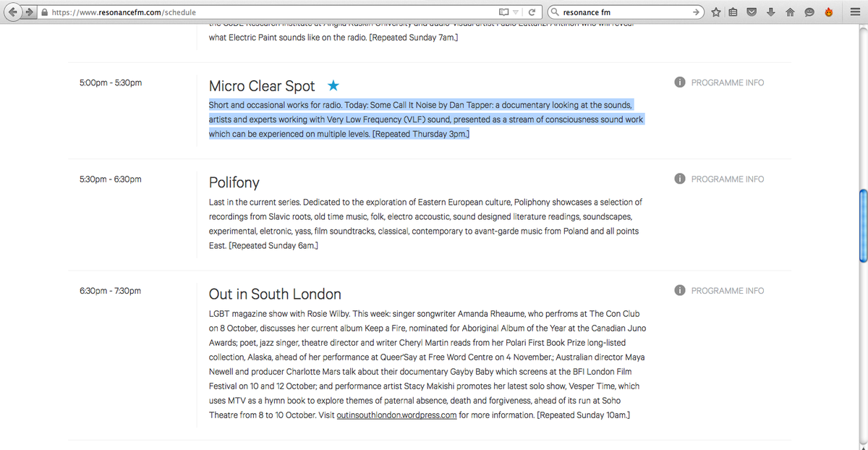Open Programme Info for Polifony
The width and height of the screenshot is (868, 450).
(x=719, y=179)
